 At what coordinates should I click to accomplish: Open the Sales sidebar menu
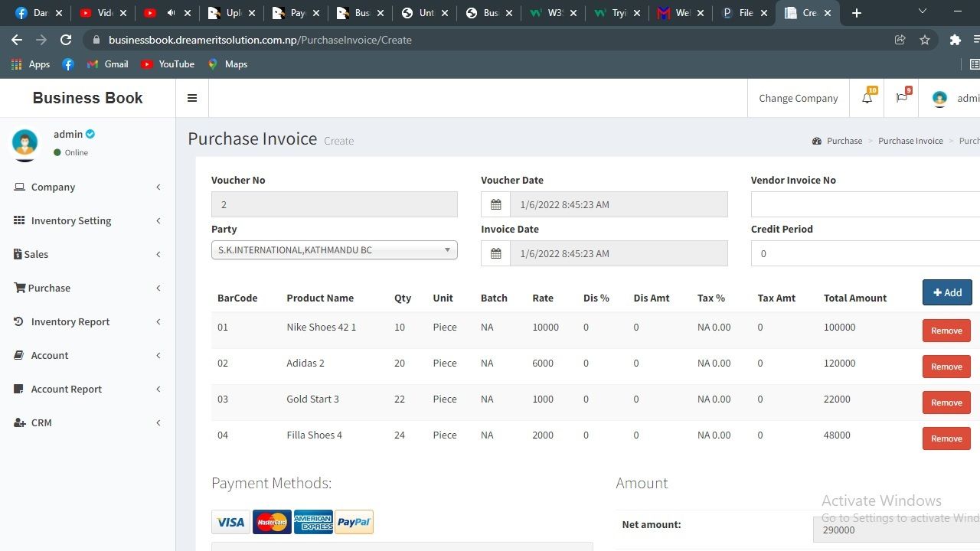tap(36, 254)
